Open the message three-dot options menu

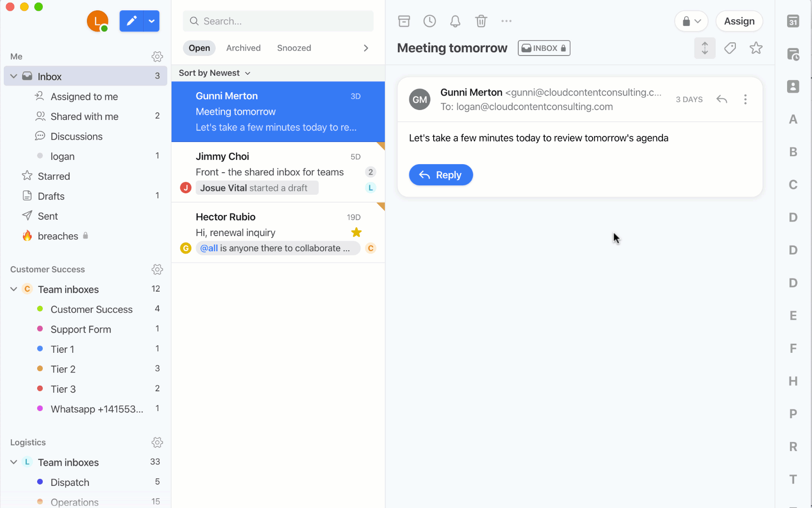[745, 99]
